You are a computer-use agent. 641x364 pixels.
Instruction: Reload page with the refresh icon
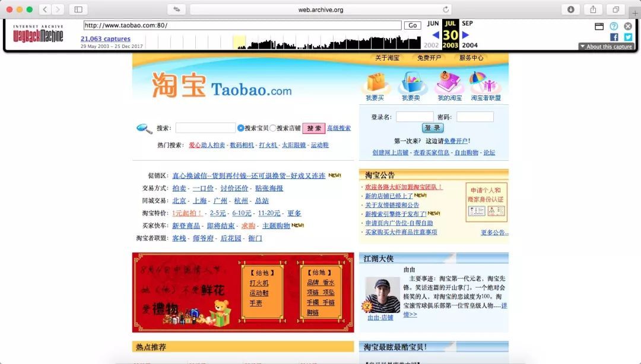pos(446,9)
